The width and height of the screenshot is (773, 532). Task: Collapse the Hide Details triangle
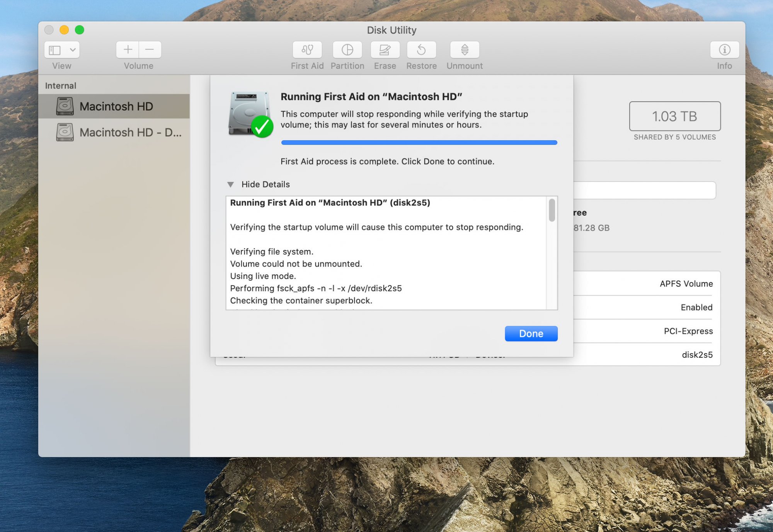coord(231,184)
